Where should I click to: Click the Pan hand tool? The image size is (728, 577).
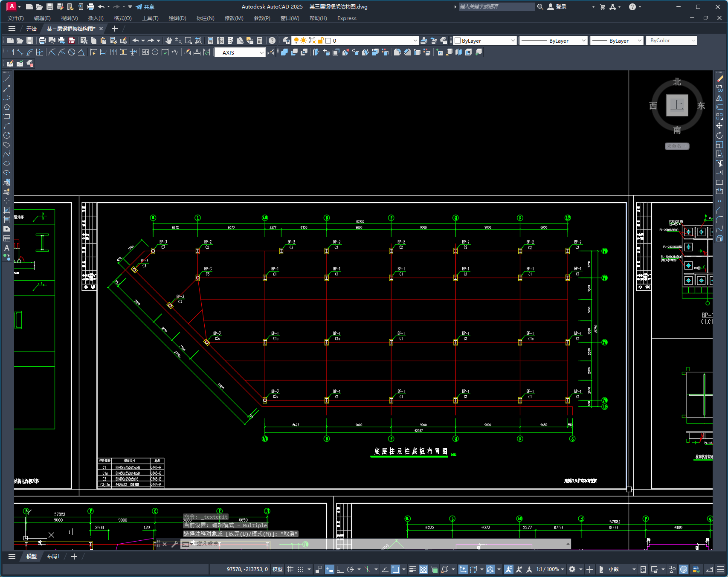(169, 41)
